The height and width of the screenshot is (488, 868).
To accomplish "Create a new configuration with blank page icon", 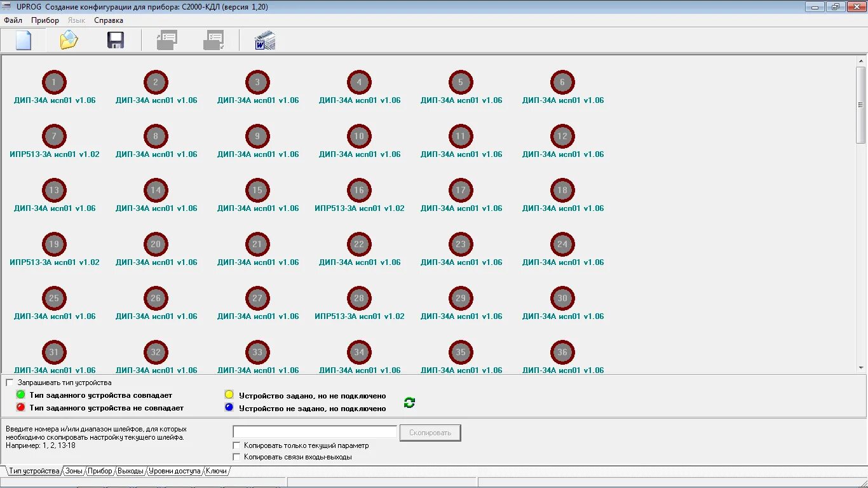I will tap(24, 40).
